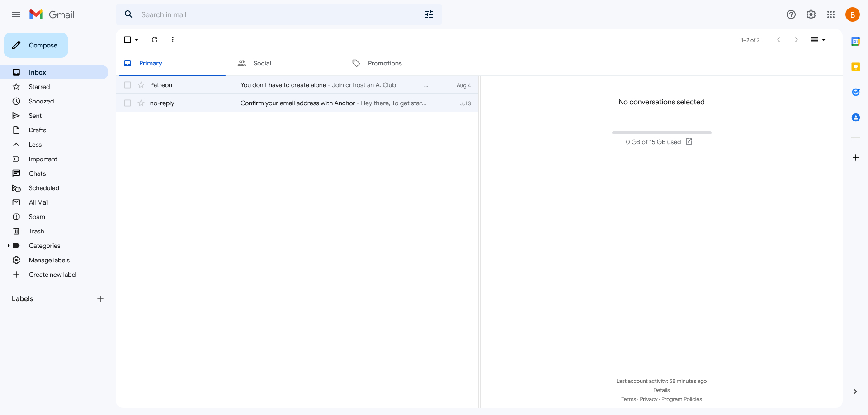The width and height of the screenshot is (868, 415).
Task: Open the Google apps grid
Action: click(831, 14)
